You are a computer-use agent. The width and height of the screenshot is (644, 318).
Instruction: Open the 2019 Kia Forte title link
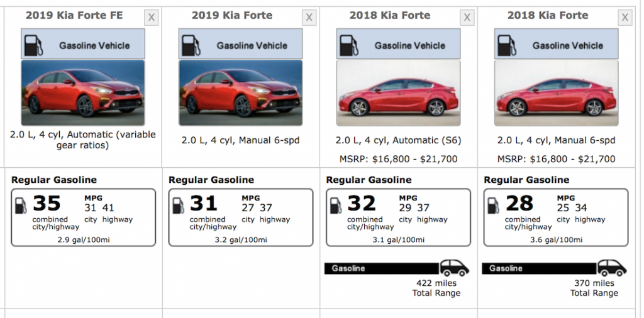coord(232,16)
